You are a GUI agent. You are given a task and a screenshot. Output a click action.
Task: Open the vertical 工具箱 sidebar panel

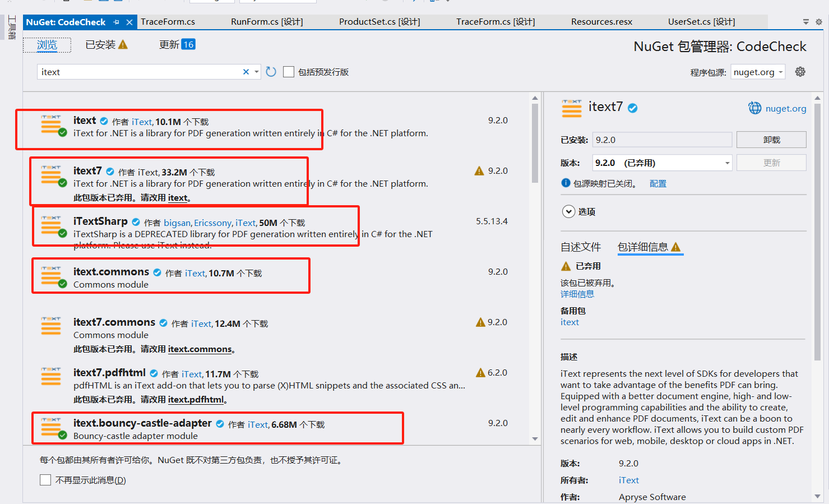tap(11, 26)
